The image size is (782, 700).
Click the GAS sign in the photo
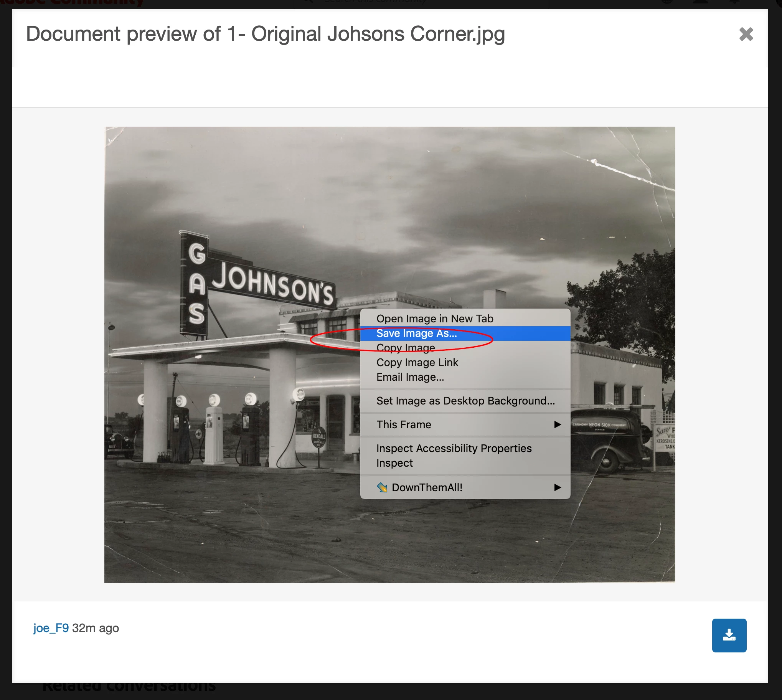point(196,285)
